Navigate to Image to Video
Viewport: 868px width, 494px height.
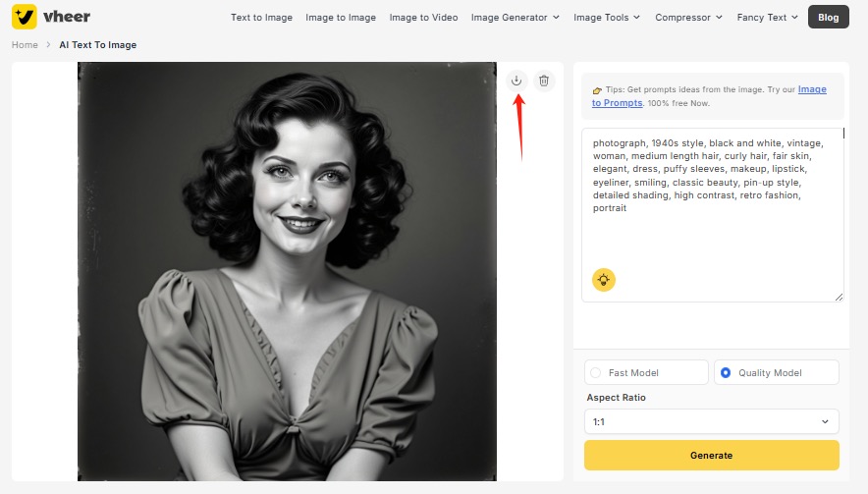pyautogui.click(x=423, y=17)
